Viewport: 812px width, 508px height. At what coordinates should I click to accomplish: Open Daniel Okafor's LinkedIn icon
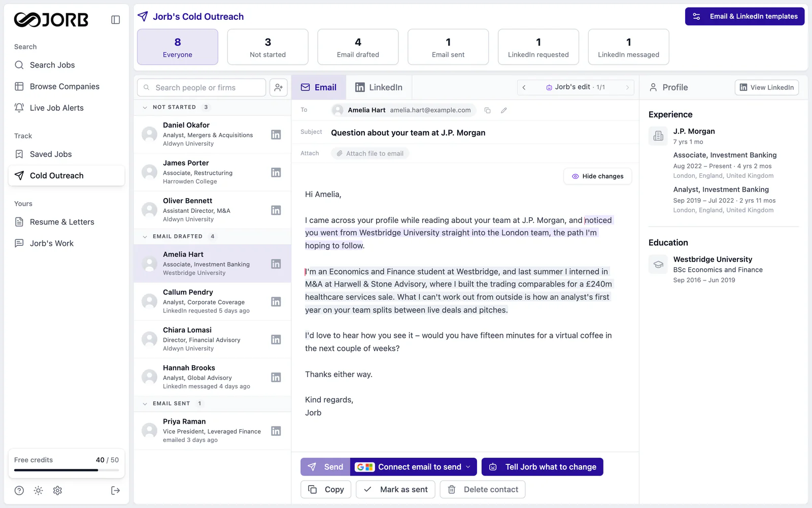pos(276,135)
